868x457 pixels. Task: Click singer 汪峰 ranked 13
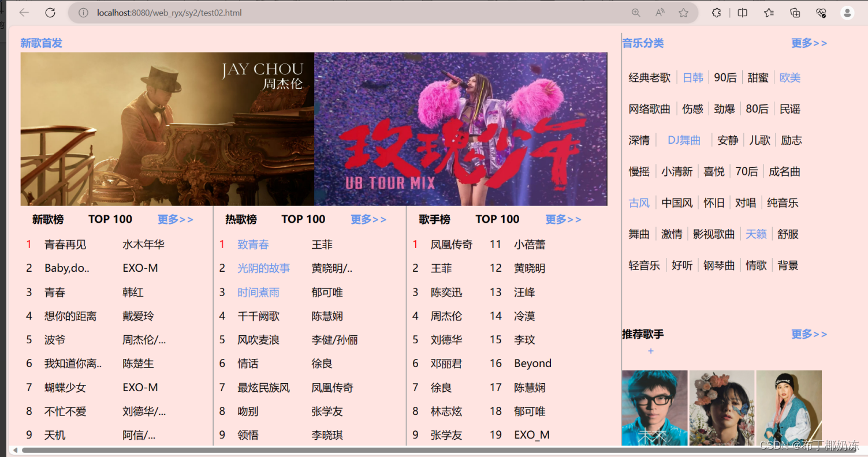coord(524,293)
